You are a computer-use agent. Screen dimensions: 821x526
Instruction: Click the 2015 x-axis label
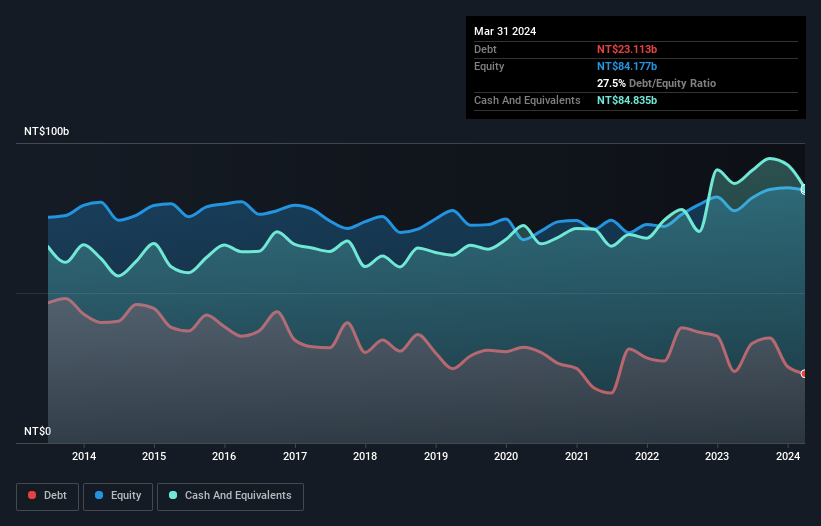(154, 456)
